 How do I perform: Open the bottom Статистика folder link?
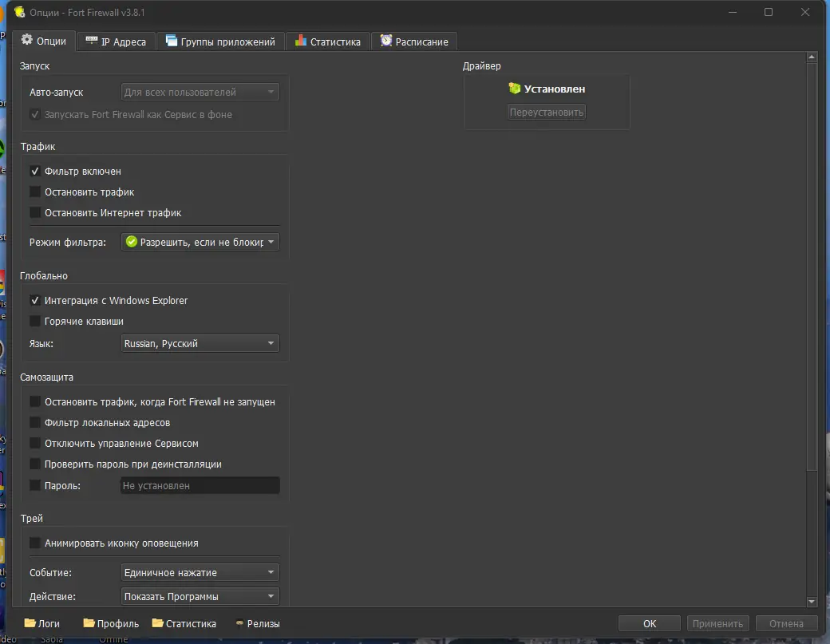[x=184, y=623]
